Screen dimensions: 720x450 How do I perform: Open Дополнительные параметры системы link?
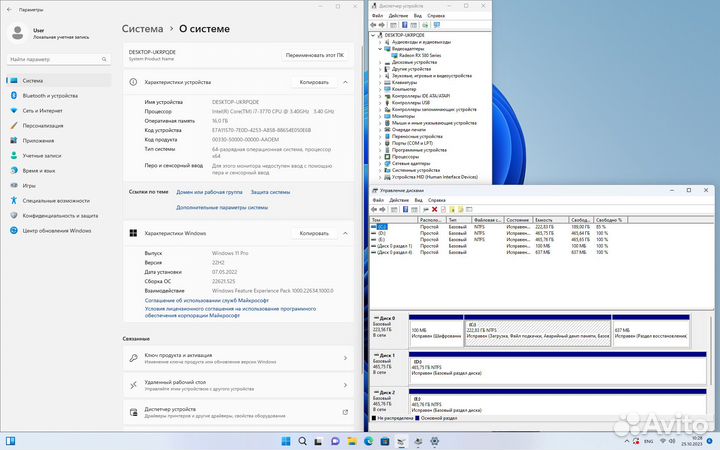222,207
